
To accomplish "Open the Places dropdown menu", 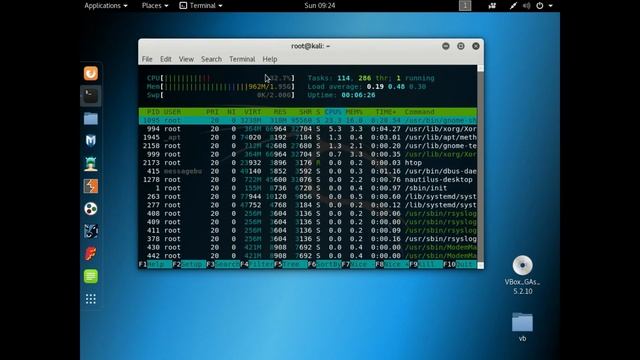I will point(155,5).
